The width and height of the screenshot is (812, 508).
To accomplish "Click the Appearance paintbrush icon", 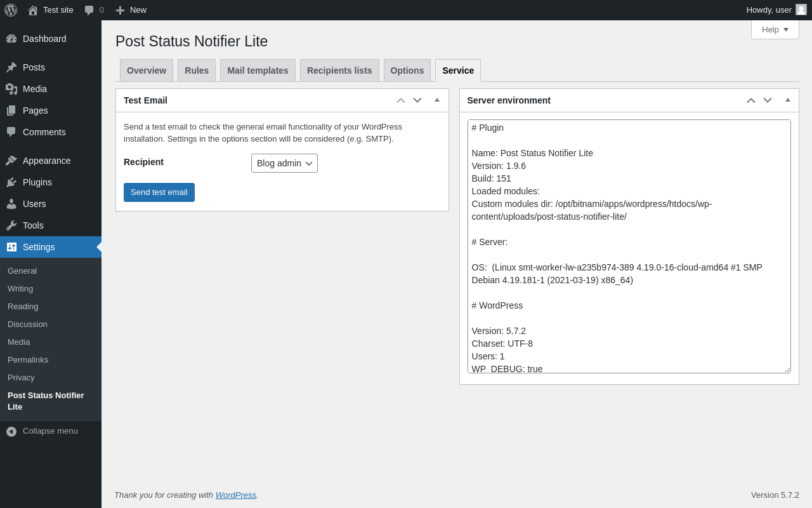I will pyautogui.click(x=11, y=161).
